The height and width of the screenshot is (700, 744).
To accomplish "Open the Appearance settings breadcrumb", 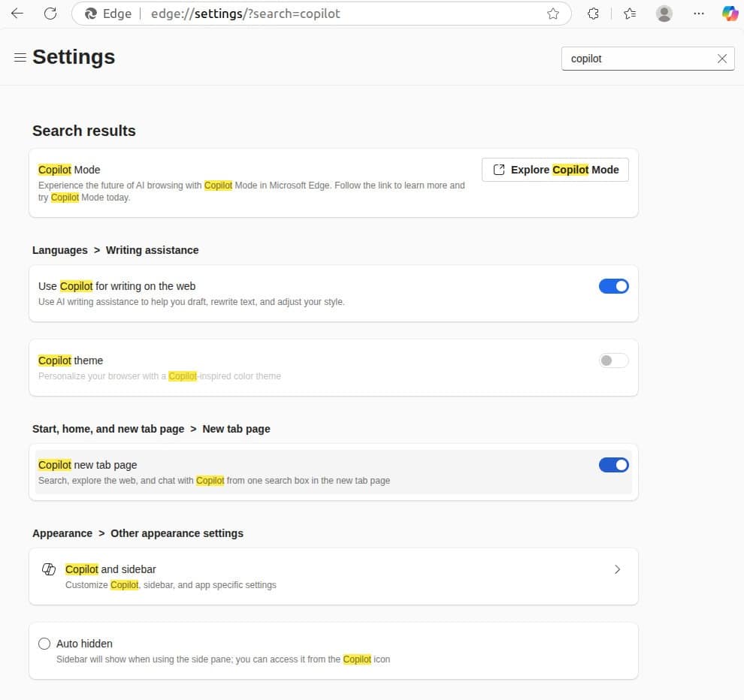I will pyautogui.click(x=62, y=533).
